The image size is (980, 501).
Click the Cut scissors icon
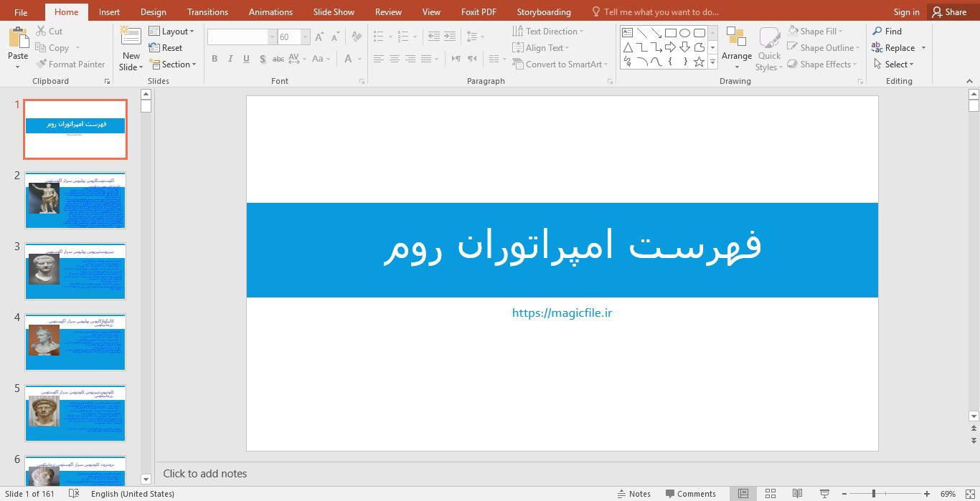pos(41,32)
